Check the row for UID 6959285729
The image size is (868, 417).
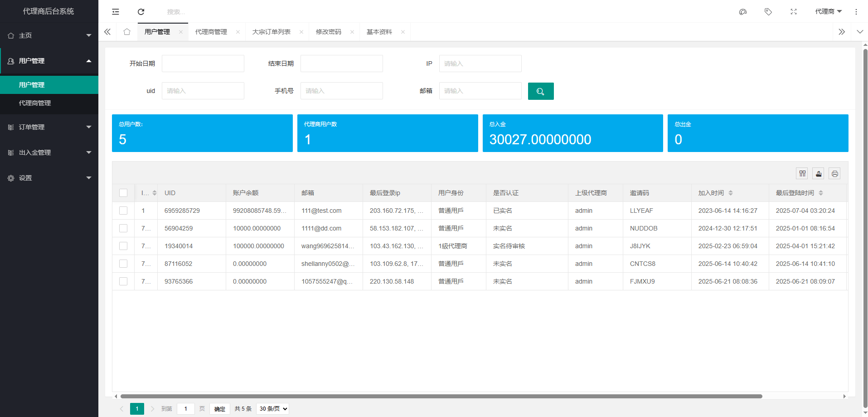[123, 211]
